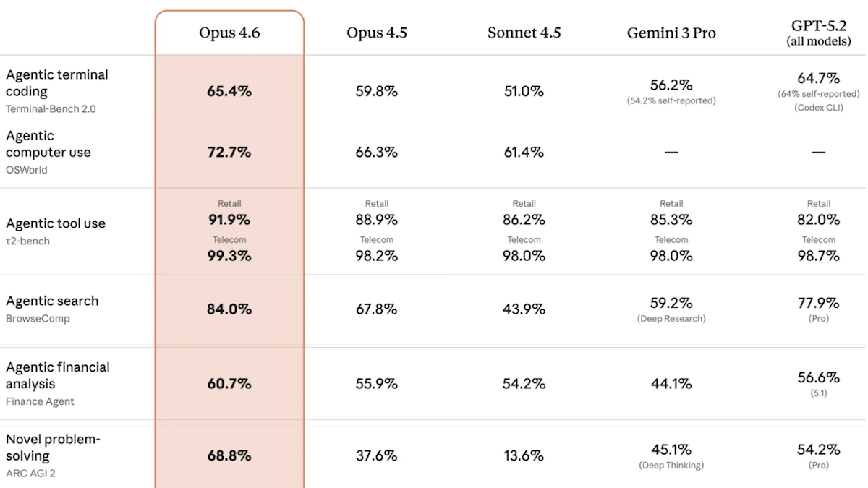Select the Agentic search row label
Viewport: 868px width, 488px height.
tap(52, 301)
